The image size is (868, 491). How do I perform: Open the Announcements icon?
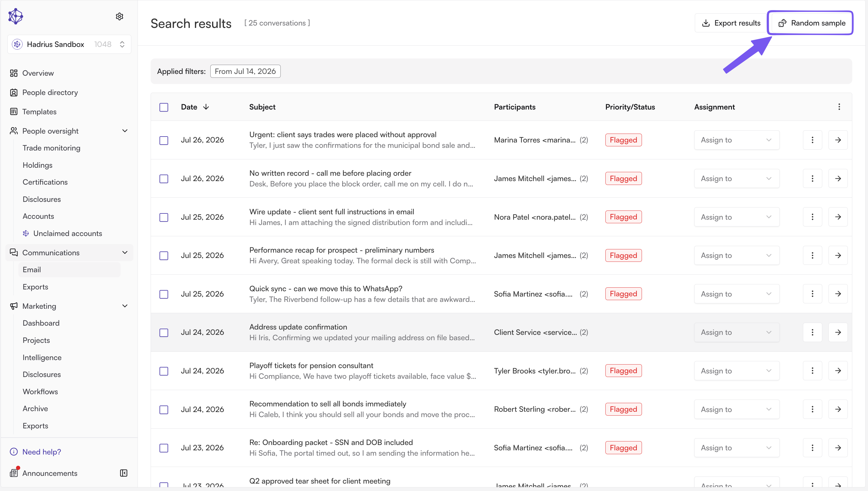pyautogui.click(x=14, y=473)
